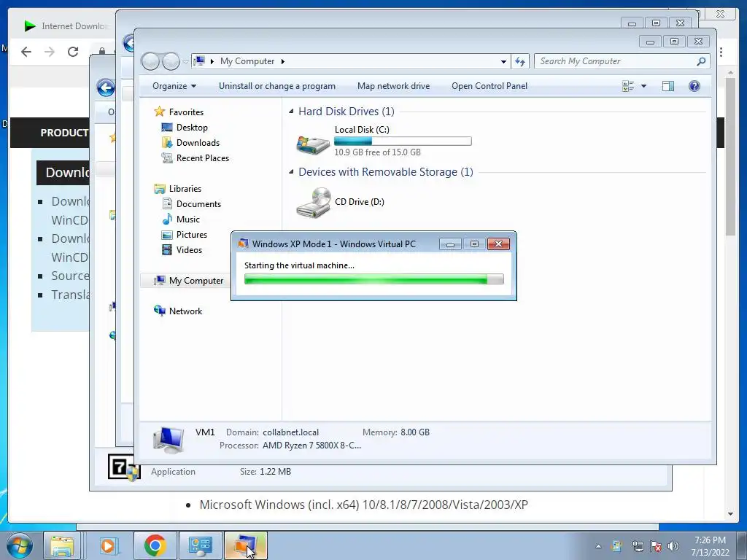This screenshot has width=747, height=560.
Task: Click the taskbar clock showing 7:26 PM
Action: [710, 546]
